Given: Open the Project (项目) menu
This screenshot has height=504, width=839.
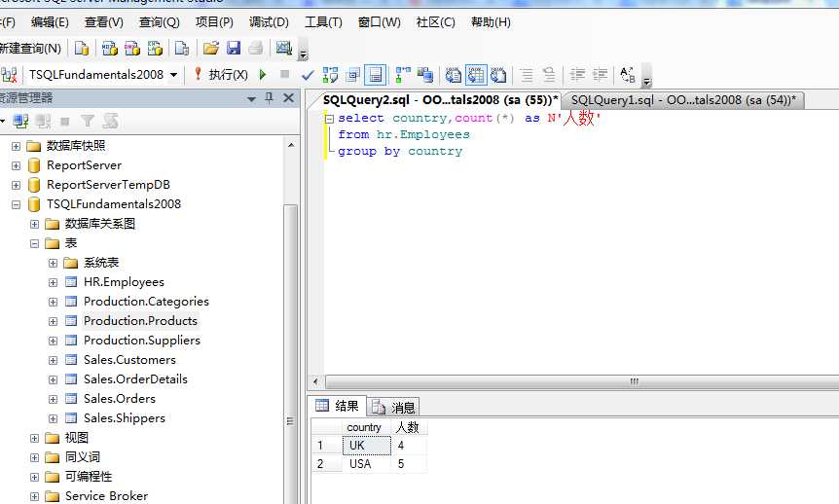Looking at the screenshot, I should pos(214,22).
